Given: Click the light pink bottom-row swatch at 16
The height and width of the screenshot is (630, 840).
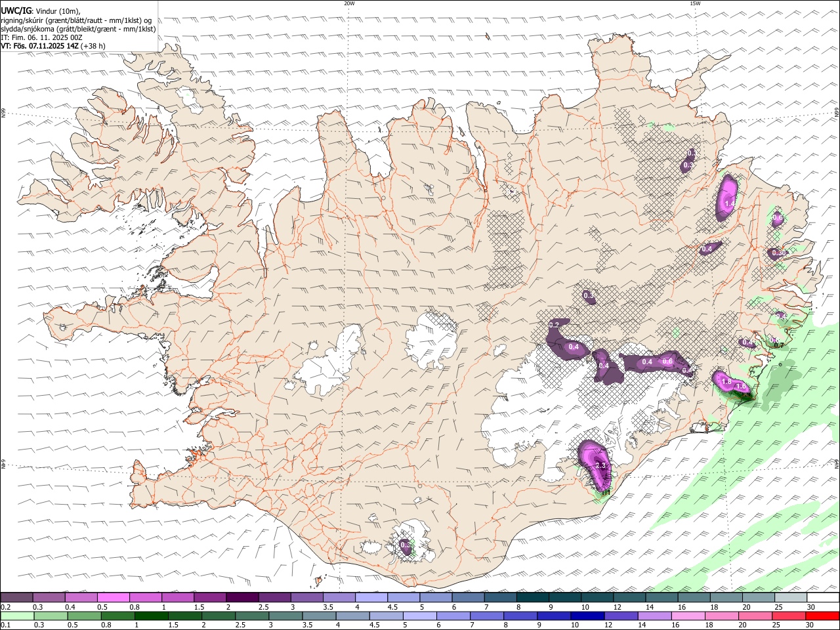Looking at the screenshot, I should 688,616.
